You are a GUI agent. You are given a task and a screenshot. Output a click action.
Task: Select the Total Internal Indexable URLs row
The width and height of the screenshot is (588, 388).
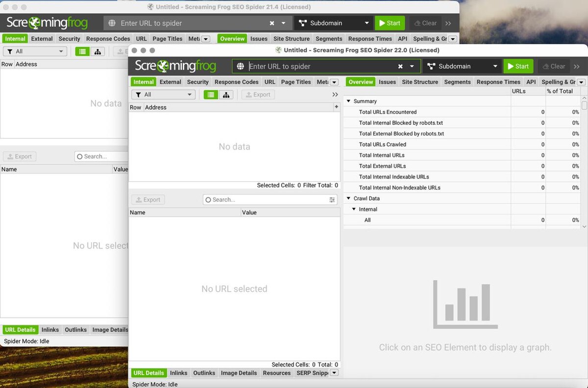[x=462, y=177]
